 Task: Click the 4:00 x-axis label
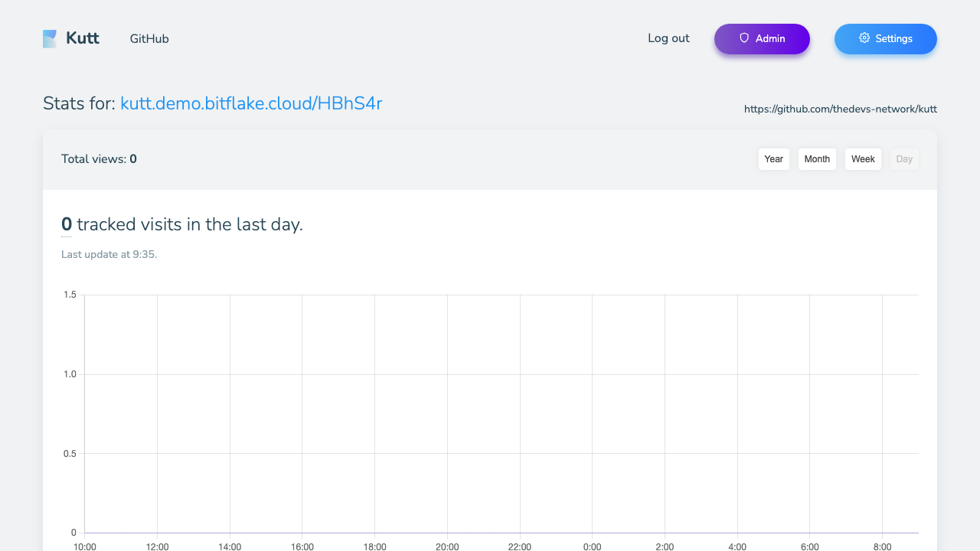coord(737,546)
